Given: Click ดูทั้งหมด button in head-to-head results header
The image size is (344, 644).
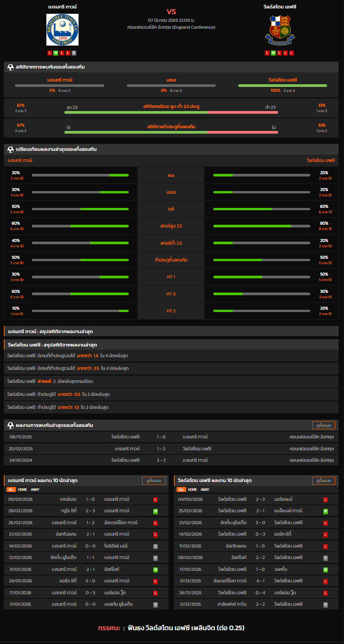Looking at the screenshot, I should pos(324,425).
